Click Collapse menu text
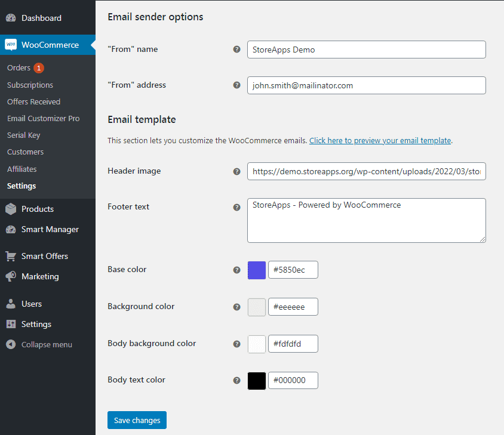The image size is (504, 435). point(47,344)
